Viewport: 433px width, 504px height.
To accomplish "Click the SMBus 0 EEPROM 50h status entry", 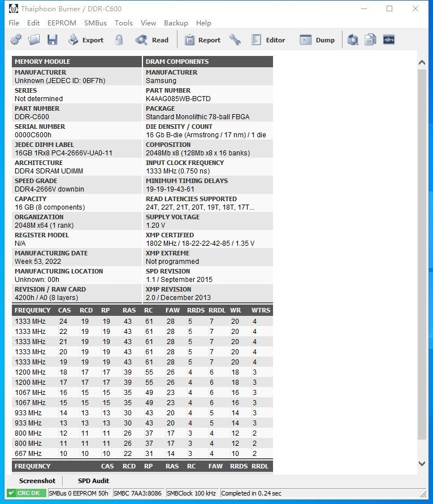I will click(79, 493).
